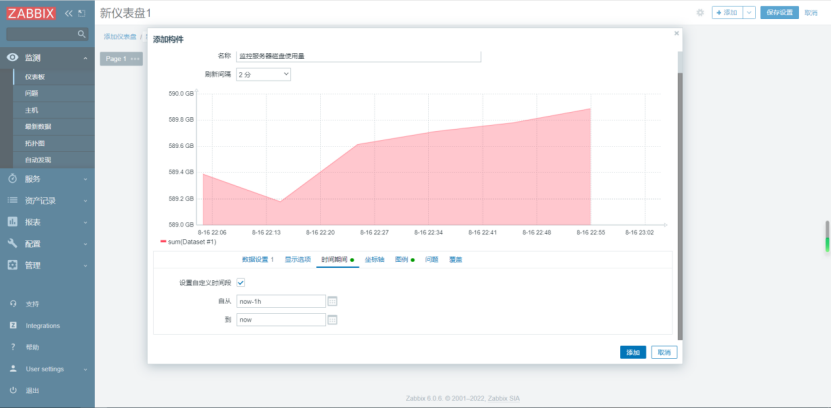Click the 监测 eye icon
Screen dimensions: 831x408
(13, 58)
